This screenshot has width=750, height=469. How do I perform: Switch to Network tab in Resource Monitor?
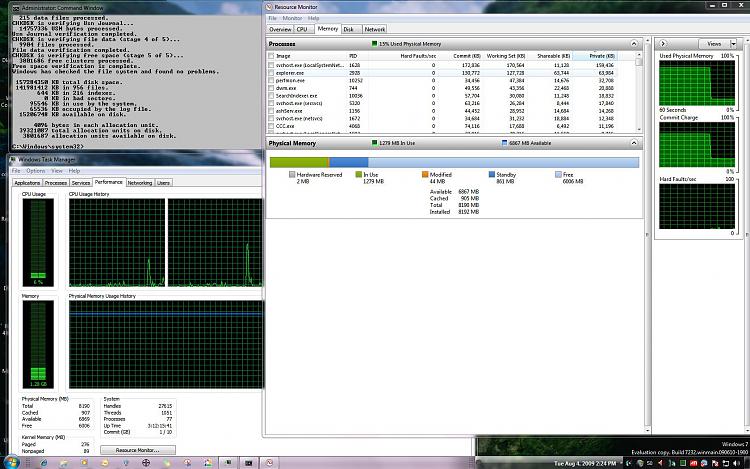[x=375, y=30]
